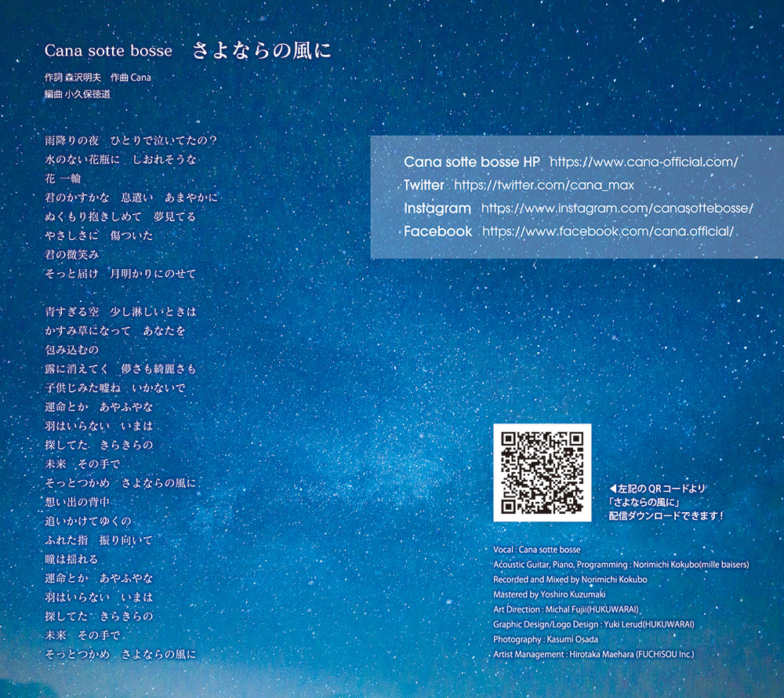Select the lyricist credit 作詞 森沢明夫
Image resolution: width=784 pixels, height=698 pixels.
click(x=72, y=78)
